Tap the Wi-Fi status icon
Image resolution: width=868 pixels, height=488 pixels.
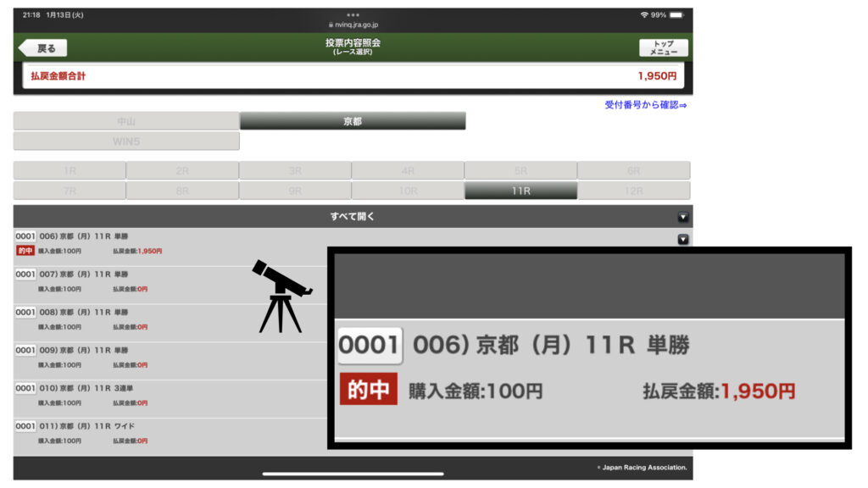(645, 15)
